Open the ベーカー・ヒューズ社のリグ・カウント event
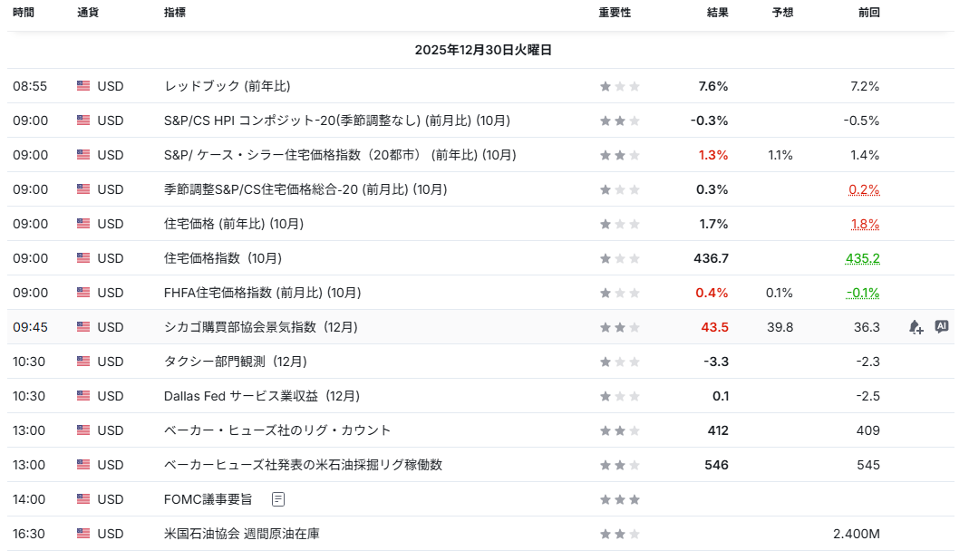Image resolution: width=969 pixels, height=560 pixels. (277, 430)
